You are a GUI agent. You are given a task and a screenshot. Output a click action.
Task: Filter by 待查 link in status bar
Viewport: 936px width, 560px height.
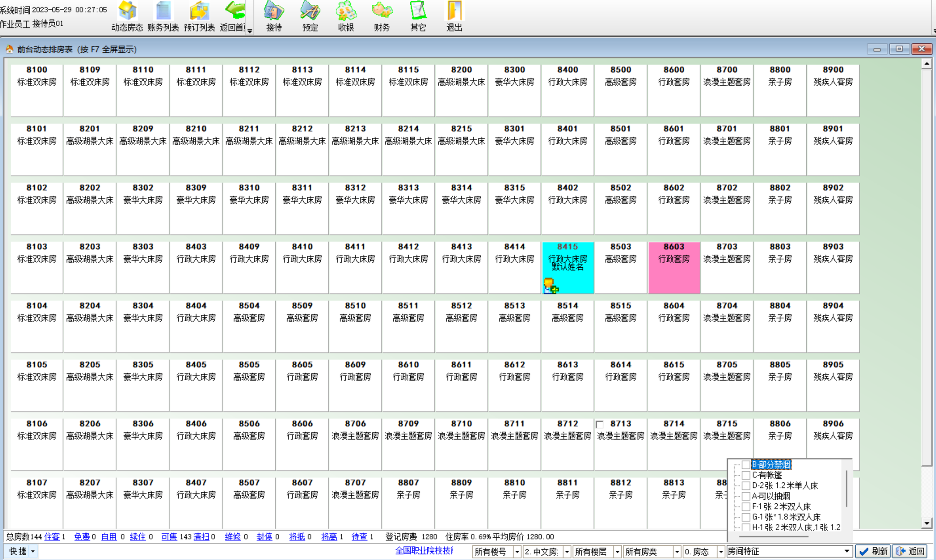(359, 537)
